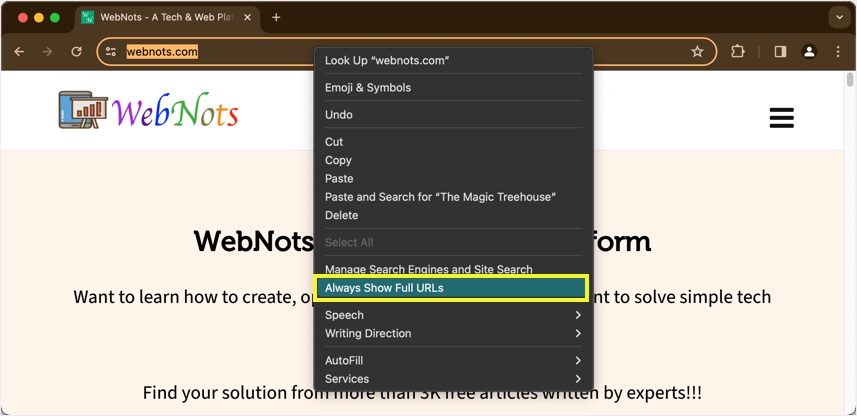Open the Extensions puzzle icon

pyautogui.click(x=738, y=52)
